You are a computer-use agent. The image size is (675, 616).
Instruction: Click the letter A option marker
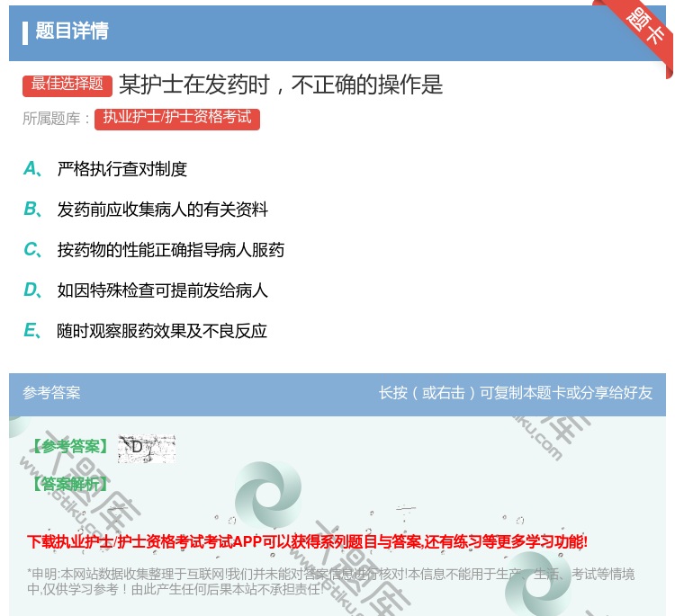tap(32, 169)
